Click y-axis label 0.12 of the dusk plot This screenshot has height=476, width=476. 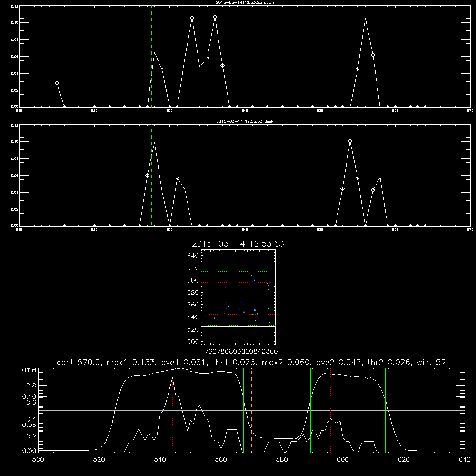click(15, 125)
